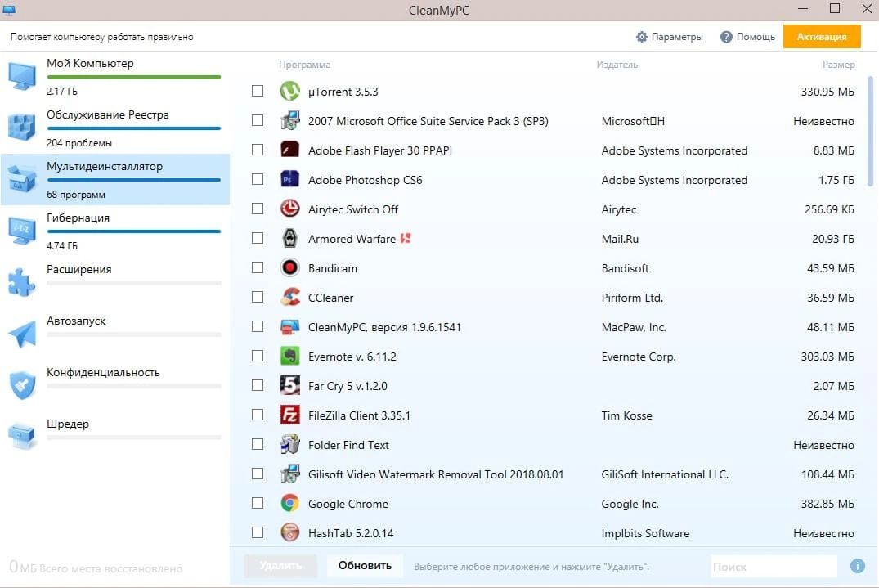Click the 2007 Microsoft Office Service Pack icon
This screenshot has width=879, height=588.
click(289, 120)
